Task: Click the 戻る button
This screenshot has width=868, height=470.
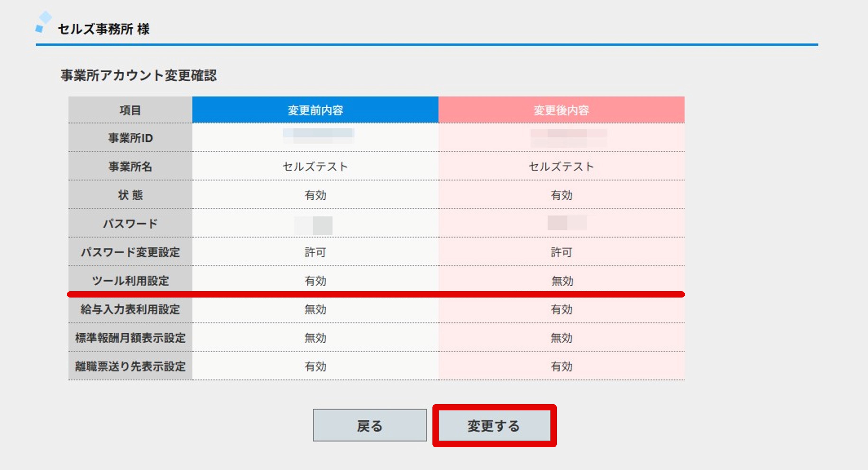Action: 370,425
